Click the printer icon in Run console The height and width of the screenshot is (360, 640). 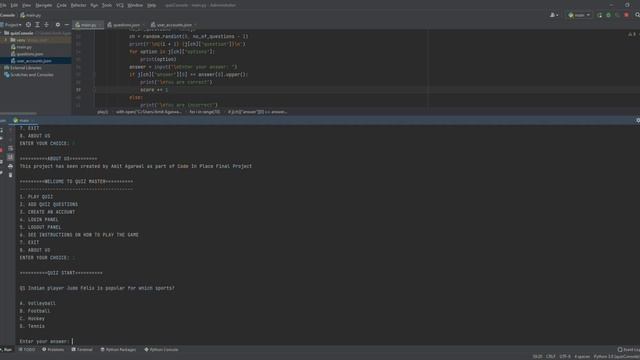10,166
